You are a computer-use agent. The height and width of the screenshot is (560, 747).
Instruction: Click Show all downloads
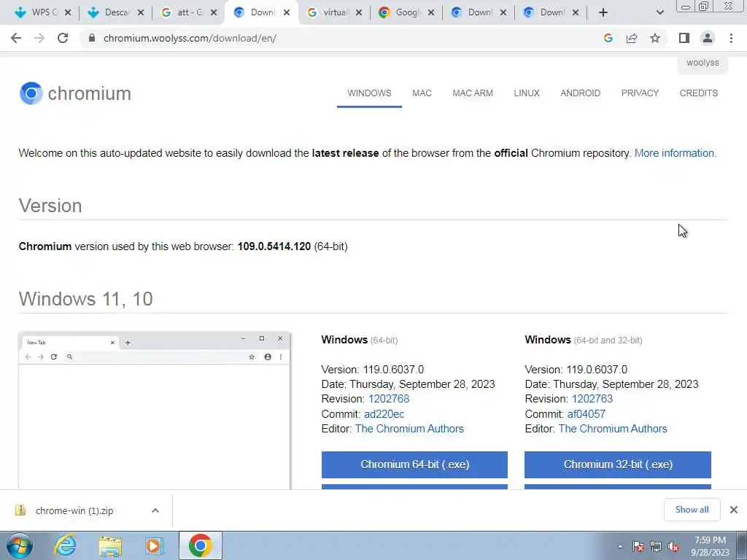coord(692,510)
